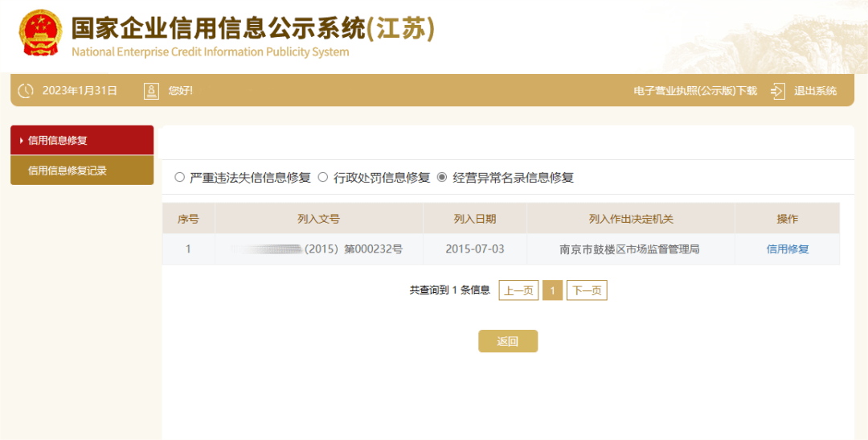Expand the 信用信息修复 sidebar arrow
Screen dimensions: 868x440
(x=21, y=141)
